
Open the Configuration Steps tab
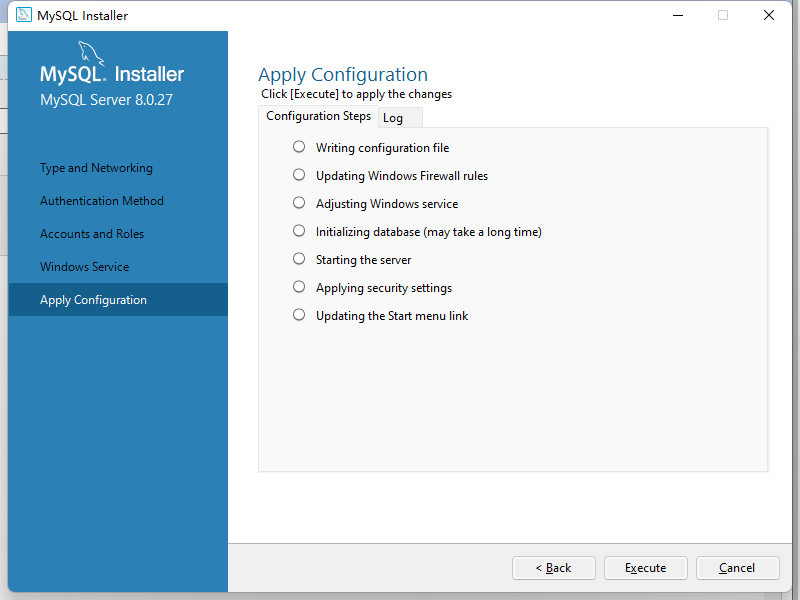[318, 116]
